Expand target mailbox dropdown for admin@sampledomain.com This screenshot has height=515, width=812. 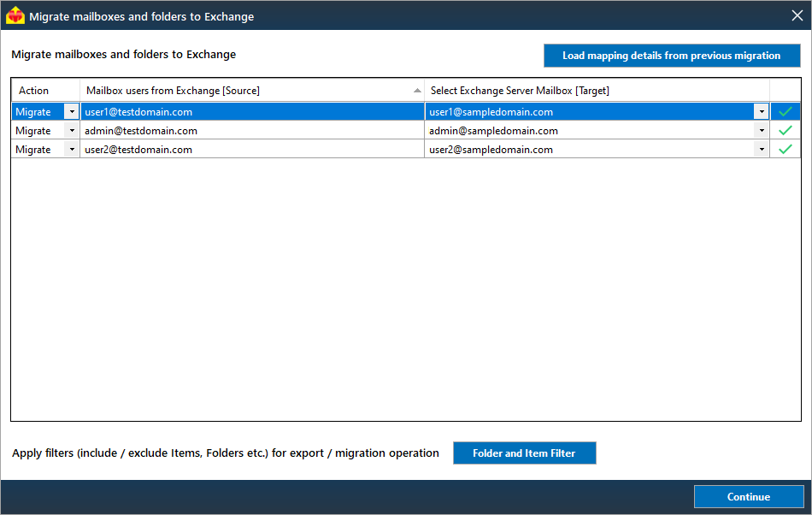point(762,131)
